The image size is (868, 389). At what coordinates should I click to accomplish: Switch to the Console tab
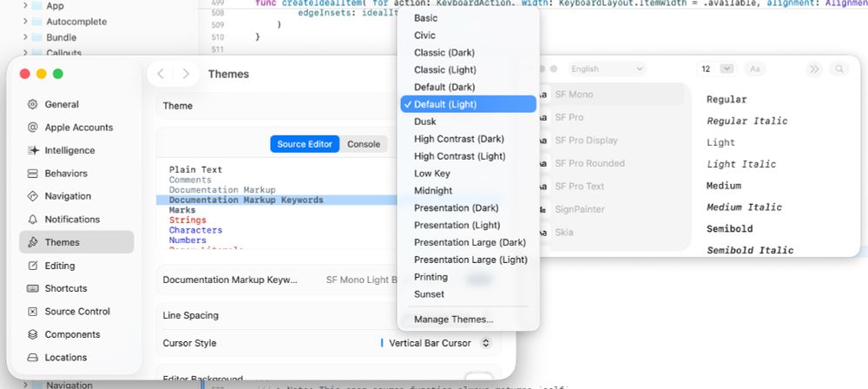364,144
